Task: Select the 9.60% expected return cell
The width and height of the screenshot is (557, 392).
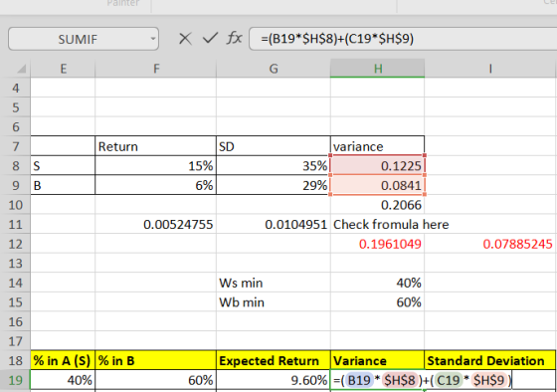Action: [274, 380]
